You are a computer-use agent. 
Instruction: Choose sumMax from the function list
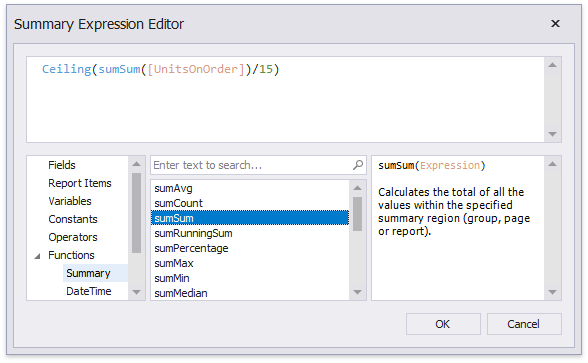(x=250, y=263)
